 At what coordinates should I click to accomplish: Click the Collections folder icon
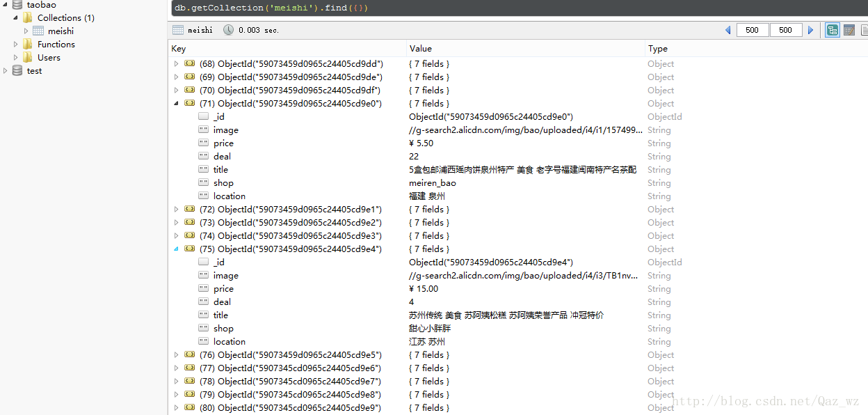click(28, 17)
